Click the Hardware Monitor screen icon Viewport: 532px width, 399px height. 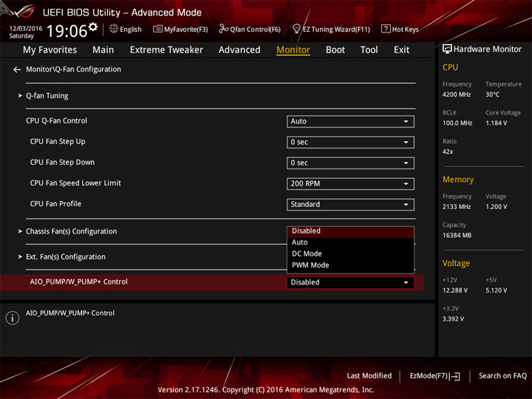447,50
